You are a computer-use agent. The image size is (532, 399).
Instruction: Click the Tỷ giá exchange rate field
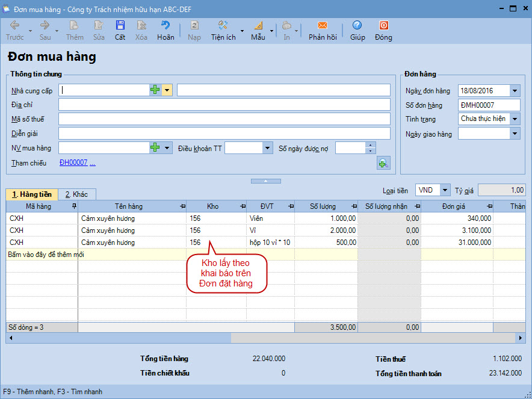[501, 190]
